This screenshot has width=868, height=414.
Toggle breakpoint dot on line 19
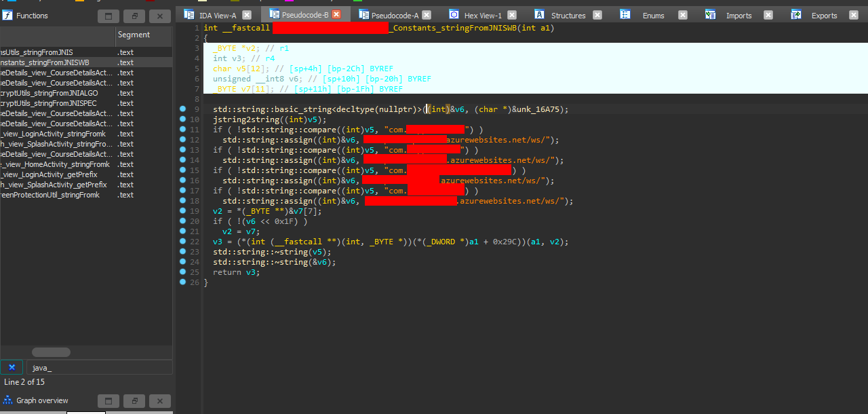coord(182,211)
